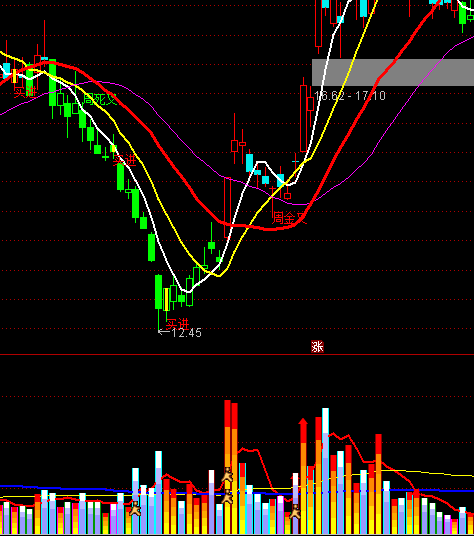
Task: Click the tall white-topped volume bar
Action: [325, 471]
